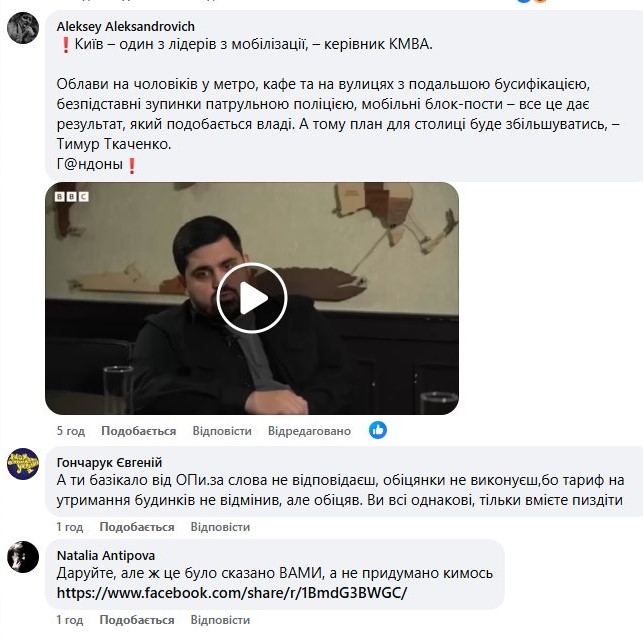Click the '5 год' timestamp on Aleksey's comment
This screenshot has width=643, height=639.
[70, 431]
